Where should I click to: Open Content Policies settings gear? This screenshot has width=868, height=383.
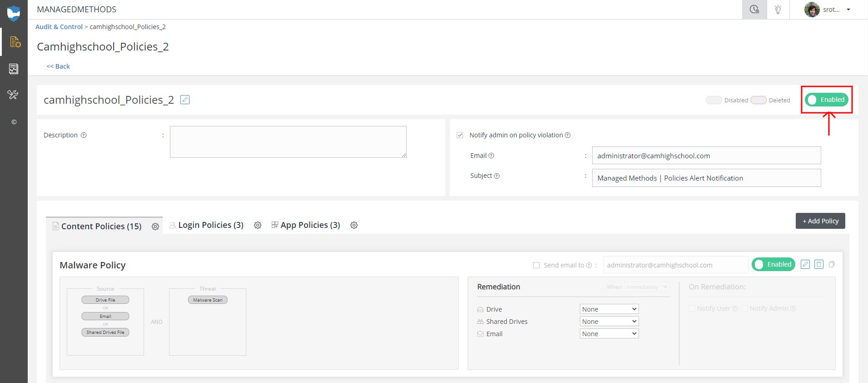(x=155, y=227)
